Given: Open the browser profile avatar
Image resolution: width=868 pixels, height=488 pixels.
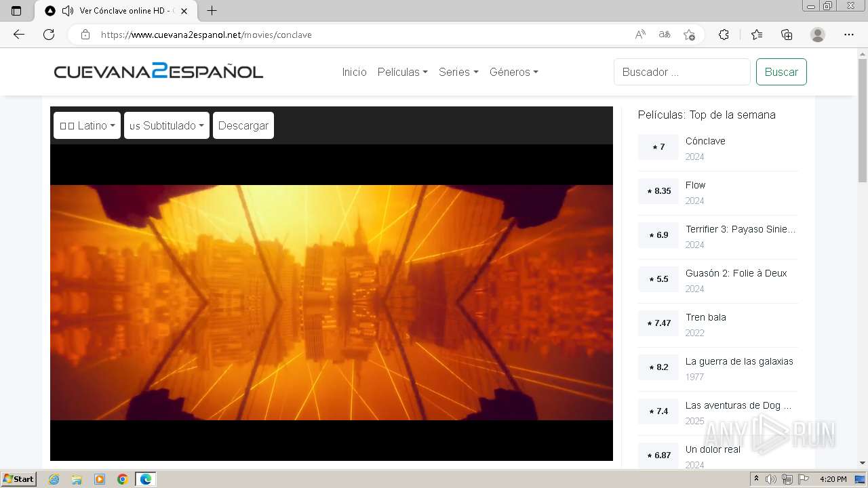Looking at the screenshot, I should pos(818,35).
